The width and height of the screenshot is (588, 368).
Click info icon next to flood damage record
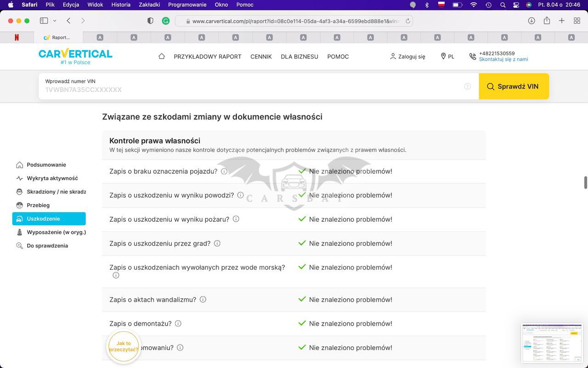coord(240,195)
